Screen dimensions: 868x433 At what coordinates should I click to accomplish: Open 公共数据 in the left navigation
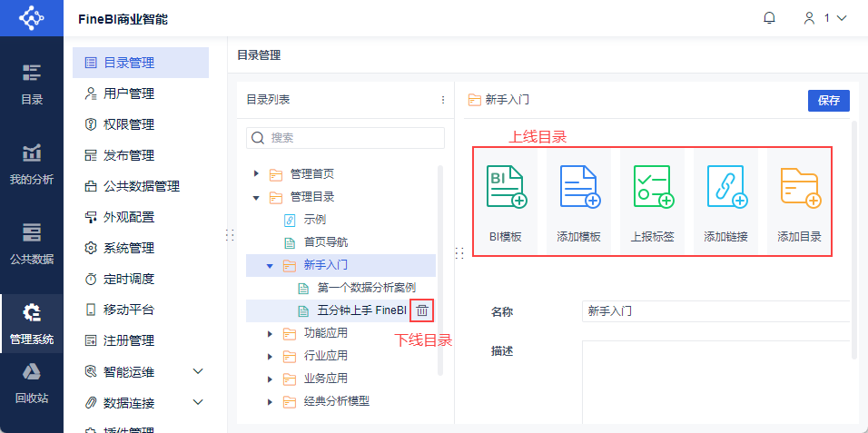[x=32, y=244]
